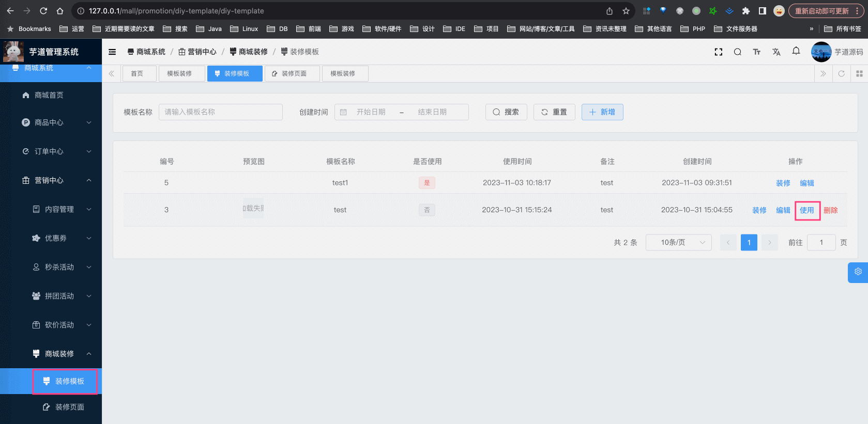
Task: Switch to the 装修页面 tab
Action: [x=293, y=74]
